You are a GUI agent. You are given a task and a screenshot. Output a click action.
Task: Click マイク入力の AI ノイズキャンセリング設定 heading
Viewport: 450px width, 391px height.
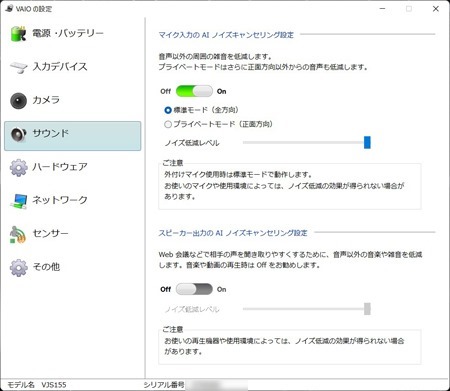click(226, 35)
